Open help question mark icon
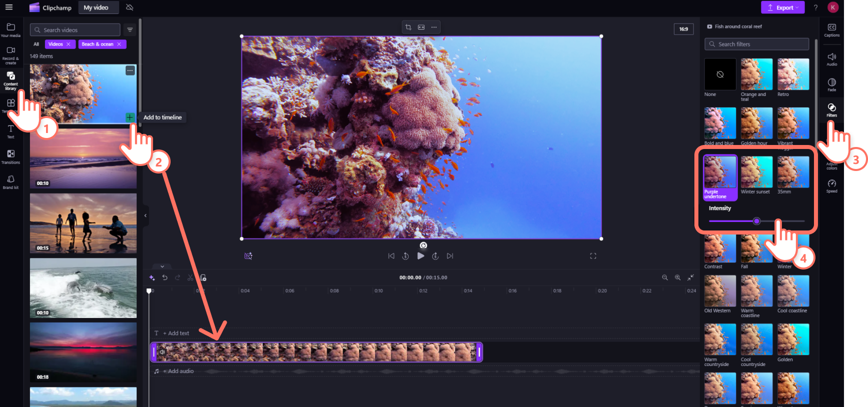This screenshot has height=407, width=868. pyautogui.click(x=815, y=7)
